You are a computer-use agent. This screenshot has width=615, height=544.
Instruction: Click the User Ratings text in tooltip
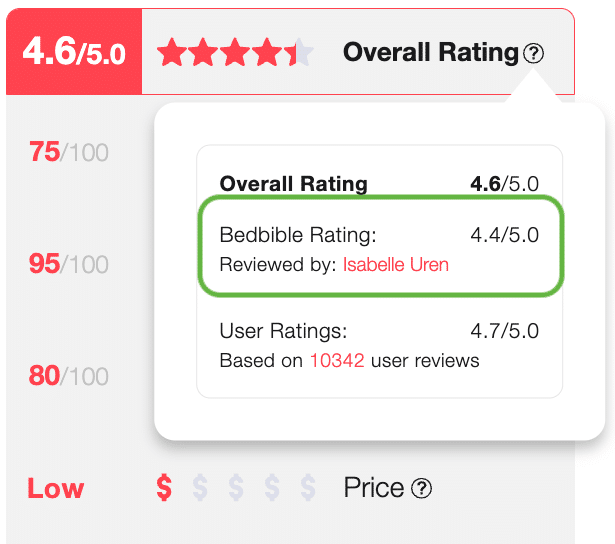[x=283, y=333]
